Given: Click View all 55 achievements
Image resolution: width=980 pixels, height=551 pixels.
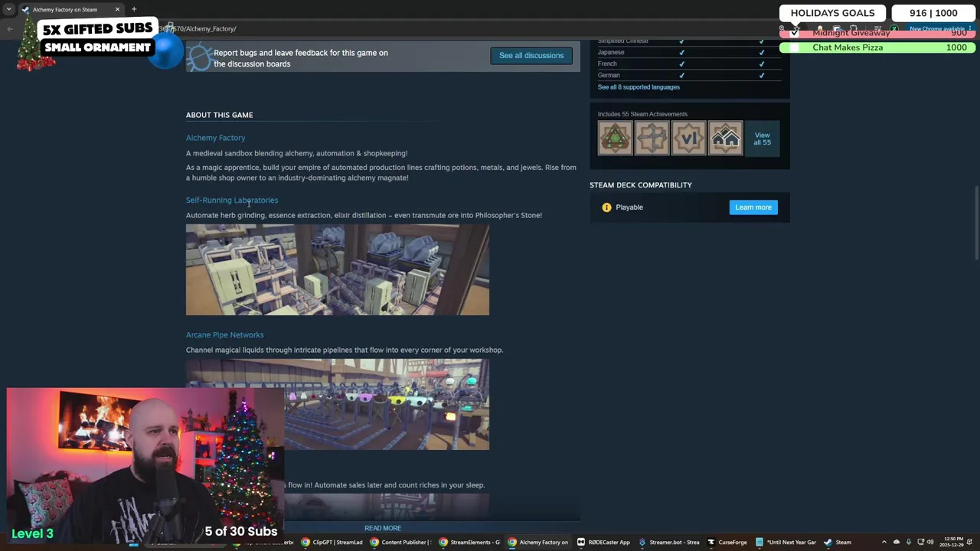Looking at the screenshot, I should [762, 139].
